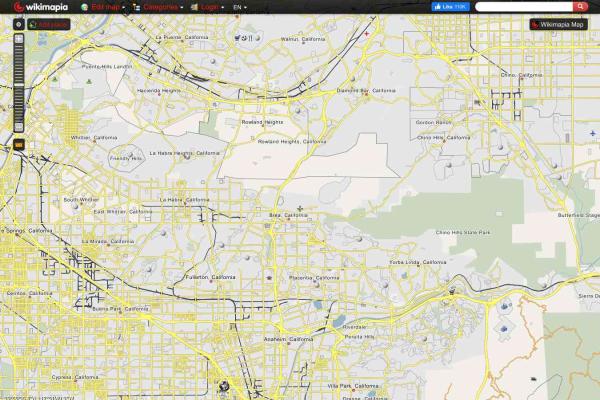The height and width of the screenshot is (400, 600).
Task: Click the green tree marker beside Puente Hills Landfill
Action: click(x=89, y=82)
